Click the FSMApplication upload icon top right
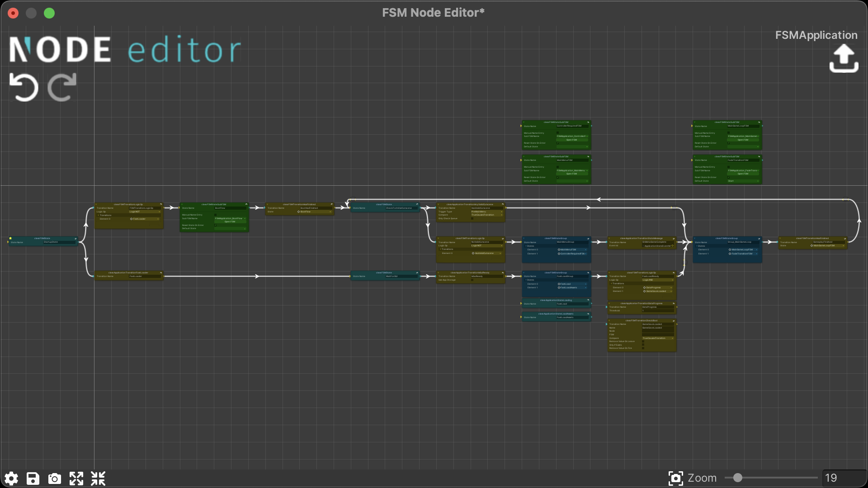This screenshot has height=488, width=868. [844, 58]
